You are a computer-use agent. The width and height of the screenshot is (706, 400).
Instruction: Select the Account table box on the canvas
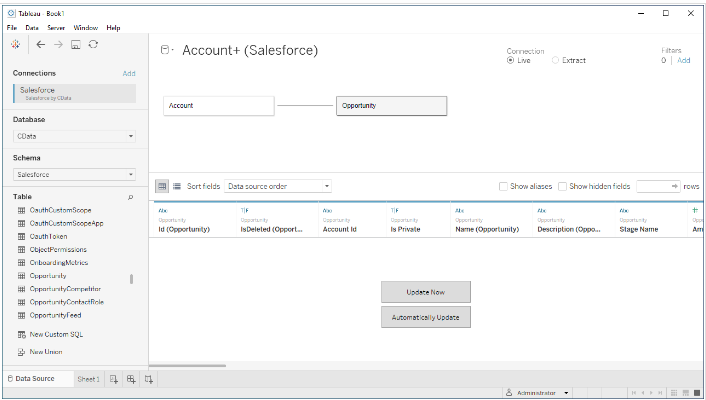click(219, 106)
